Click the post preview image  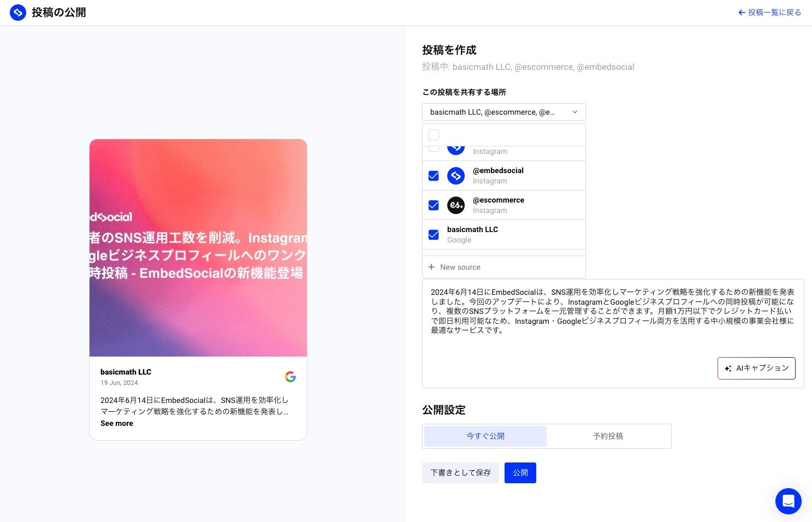(x=198, y=248)
